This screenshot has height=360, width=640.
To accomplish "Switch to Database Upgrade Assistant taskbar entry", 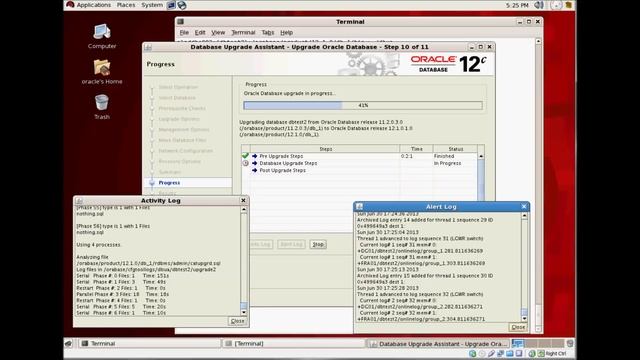I will click(438, 344).
